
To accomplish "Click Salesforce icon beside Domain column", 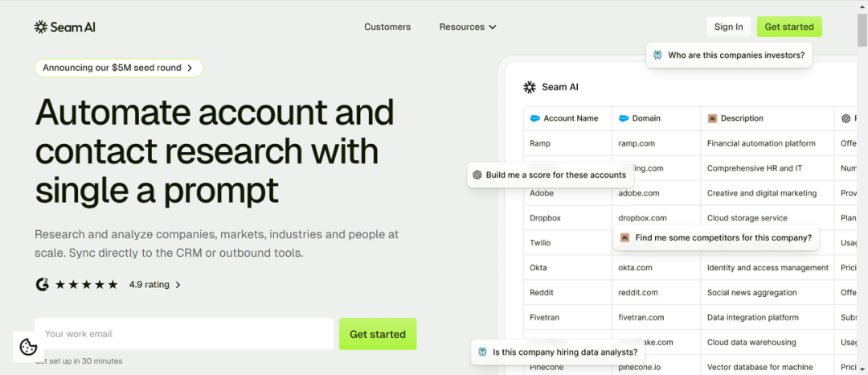I will click(624, 118).
